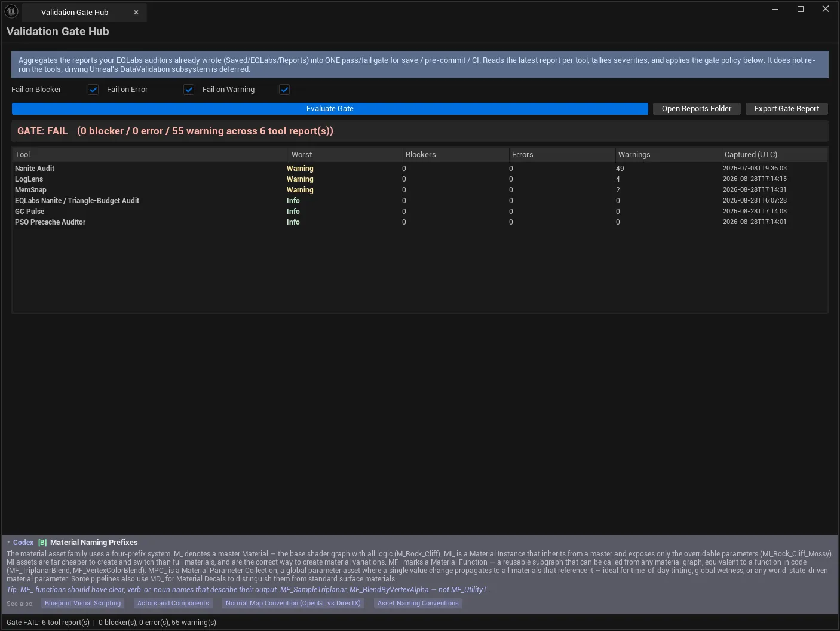
Task: Open Normal Map Convention see-also link
Action: pos(293,604)
